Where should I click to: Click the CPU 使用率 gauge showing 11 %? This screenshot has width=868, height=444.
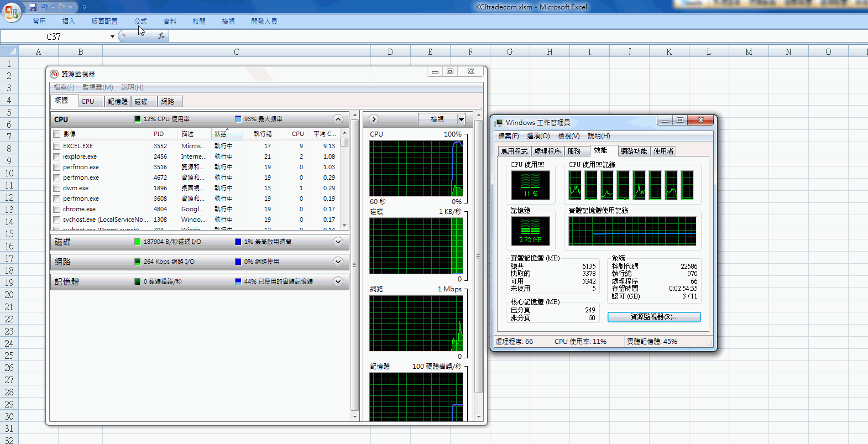(530, 185)
